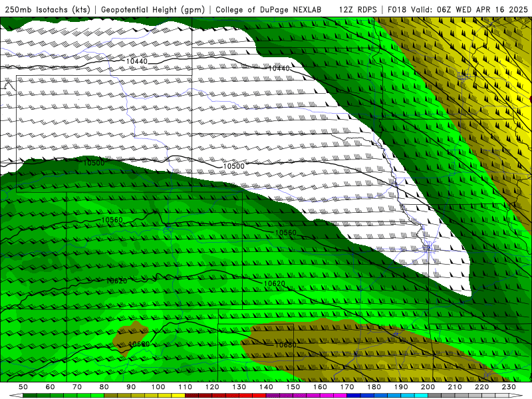Click the "110" color bar label
This screenshot has width=532, height=399.
tap(185, 387)
